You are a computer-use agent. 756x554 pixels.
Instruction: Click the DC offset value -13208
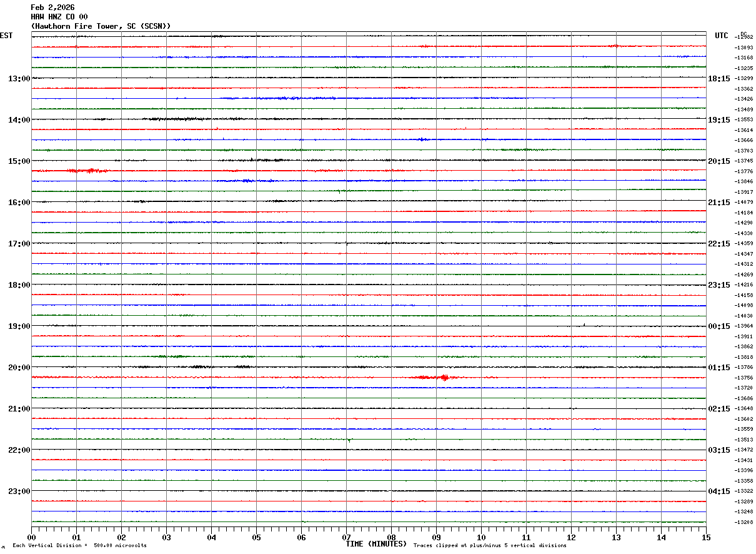[744, 522]
